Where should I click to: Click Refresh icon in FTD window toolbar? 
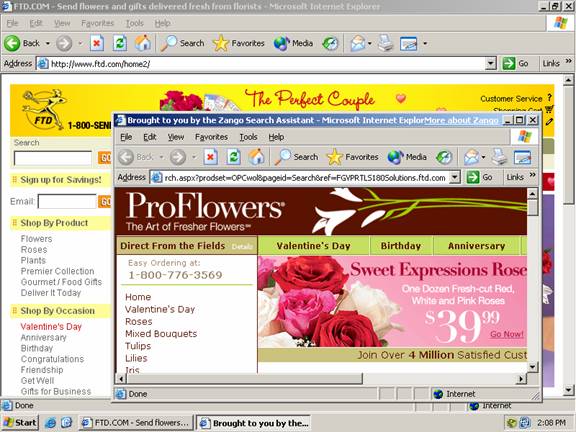coord(120,43)
